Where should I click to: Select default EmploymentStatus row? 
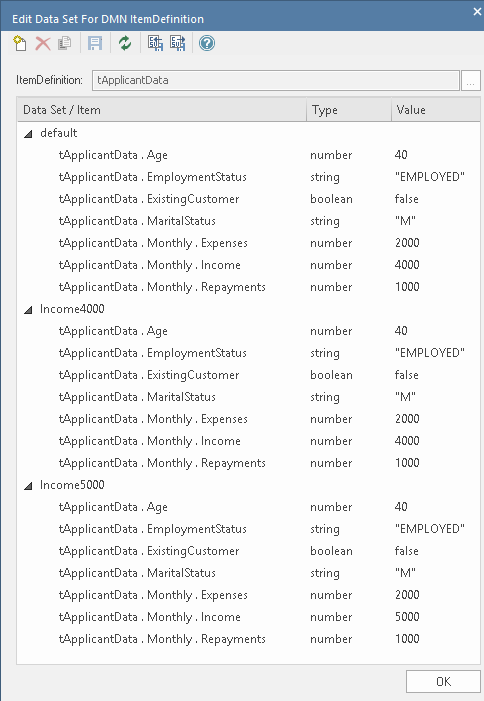pyautogui.click(x=248, y=177)
